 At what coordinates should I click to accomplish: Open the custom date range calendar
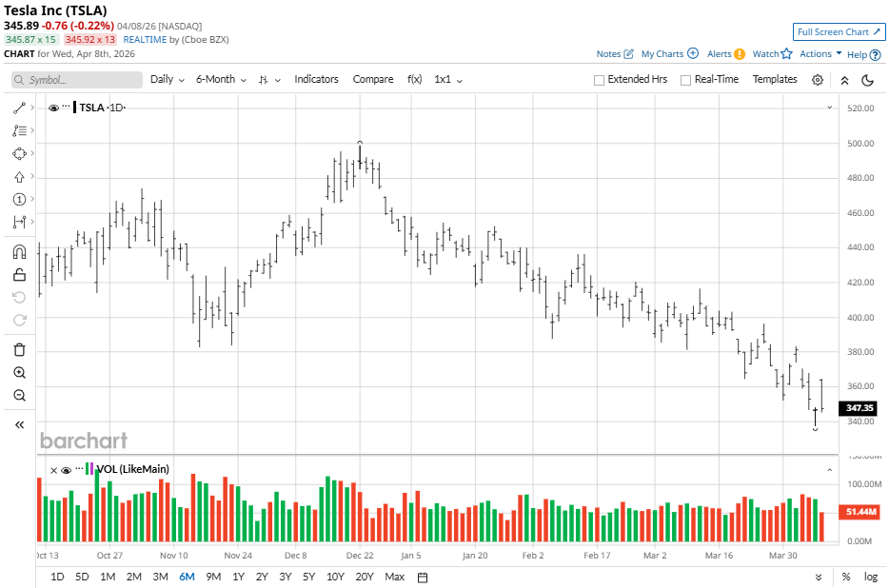[x=423, y=578]
